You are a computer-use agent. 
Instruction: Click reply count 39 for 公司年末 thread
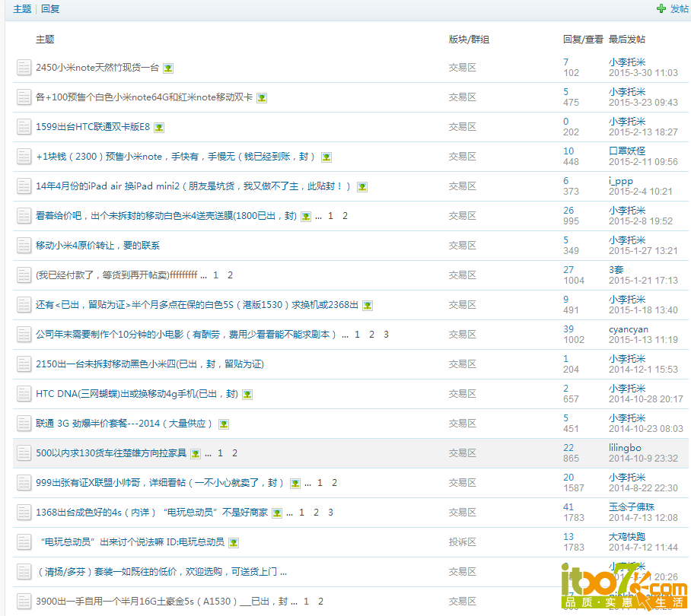pyautogui.click(x=568, y=329)
